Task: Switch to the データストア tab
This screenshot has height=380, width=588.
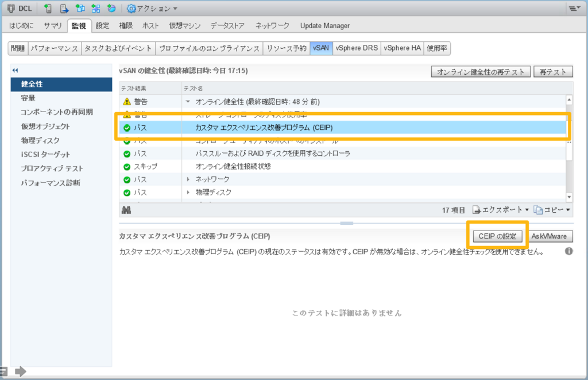Action: [227, 25]
